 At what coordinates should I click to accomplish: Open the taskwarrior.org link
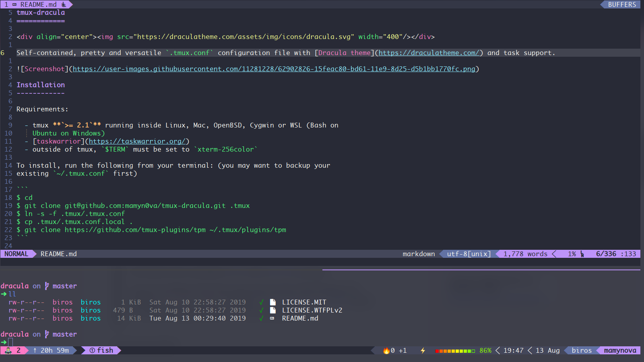click(x=137, y=141)
